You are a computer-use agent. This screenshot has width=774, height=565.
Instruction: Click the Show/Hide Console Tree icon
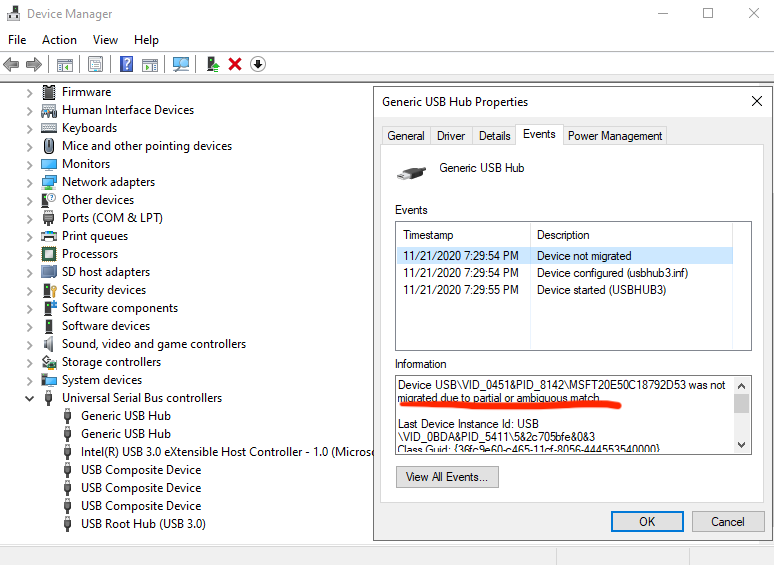pos(64,64)
